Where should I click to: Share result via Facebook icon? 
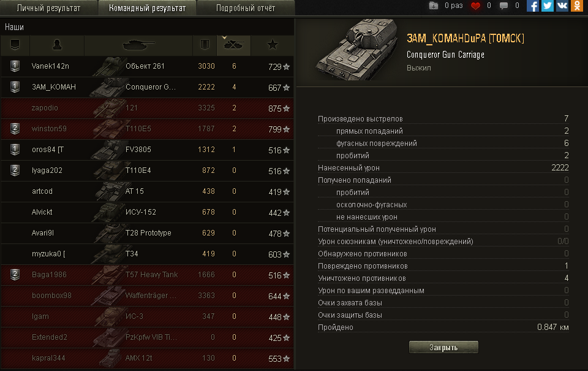(532, 6)
